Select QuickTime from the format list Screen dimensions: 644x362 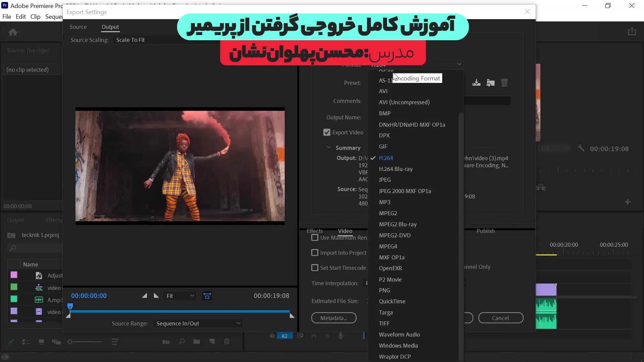pyautogui.click(x=392, y=301)
